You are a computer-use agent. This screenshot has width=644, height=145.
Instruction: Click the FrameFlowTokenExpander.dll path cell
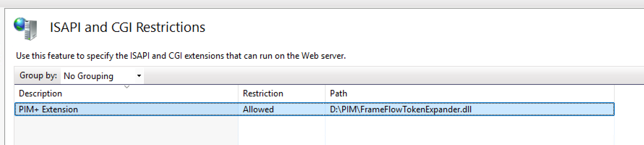[x=400, y=109]
